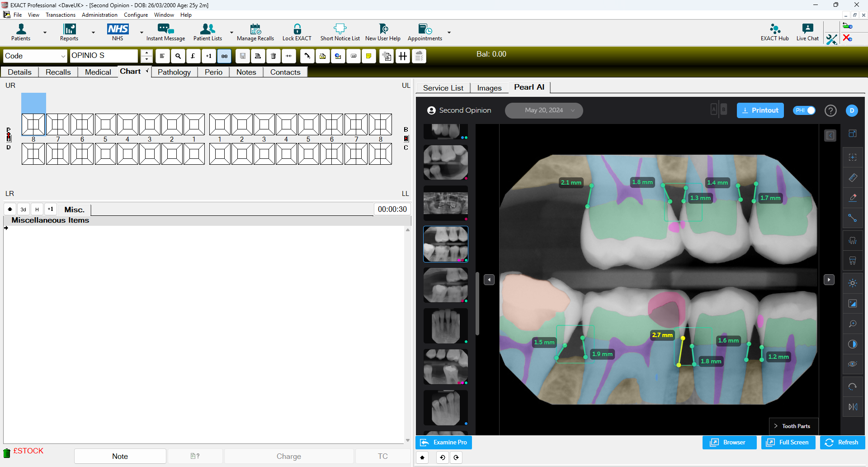This screenshot has height=467, width=868.
Task: Toggle the annotation visibility eye icon
Action: tap(853, 364)
